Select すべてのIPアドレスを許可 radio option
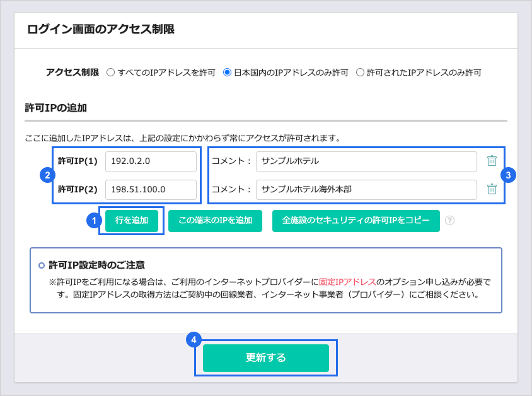 (x=111, y=73)
